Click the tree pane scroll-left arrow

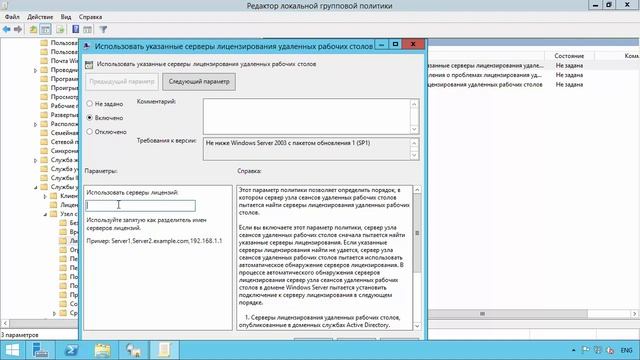[x=5, y=323]
